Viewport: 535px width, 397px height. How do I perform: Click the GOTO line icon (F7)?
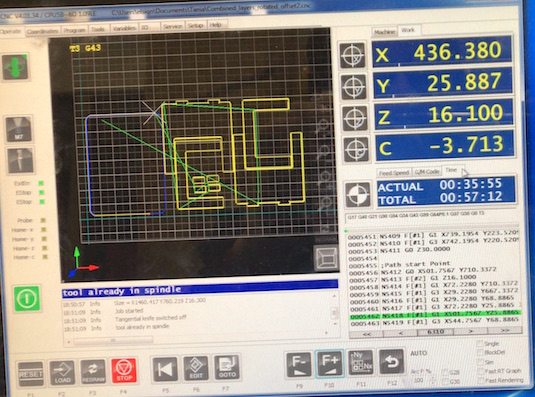227,367
